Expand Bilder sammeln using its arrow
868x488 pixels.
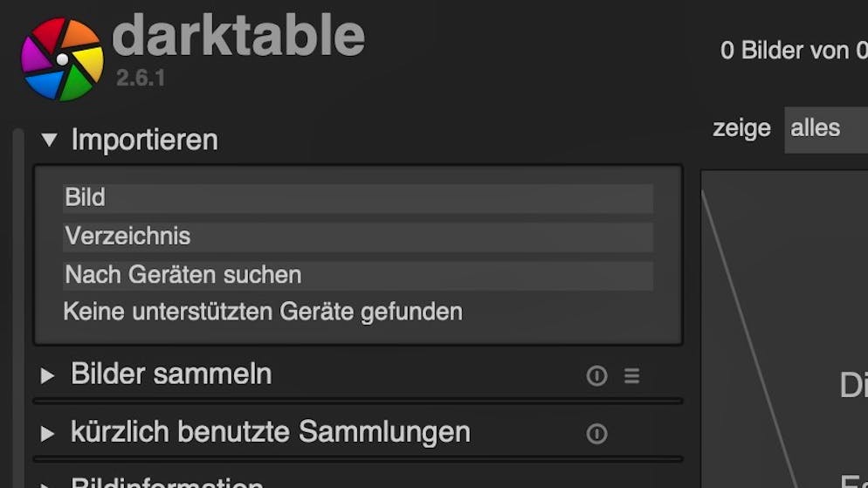pos(48,375)
